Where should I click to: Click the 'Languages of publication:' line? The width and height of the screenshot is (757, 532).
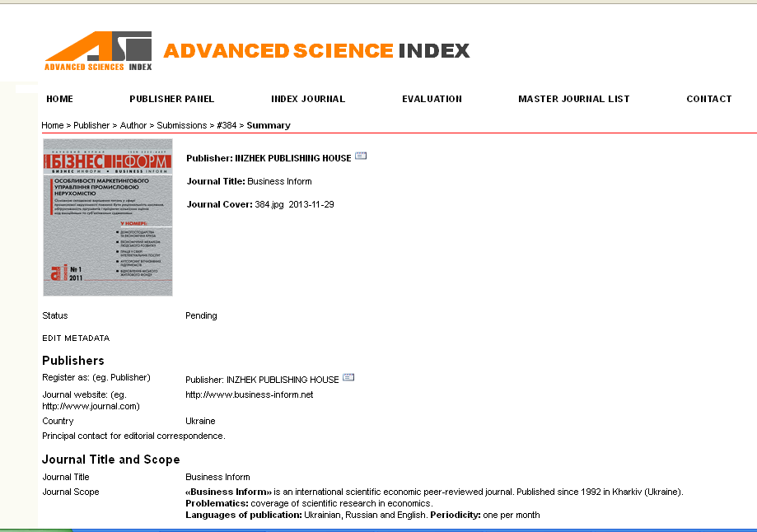point(362,515)
